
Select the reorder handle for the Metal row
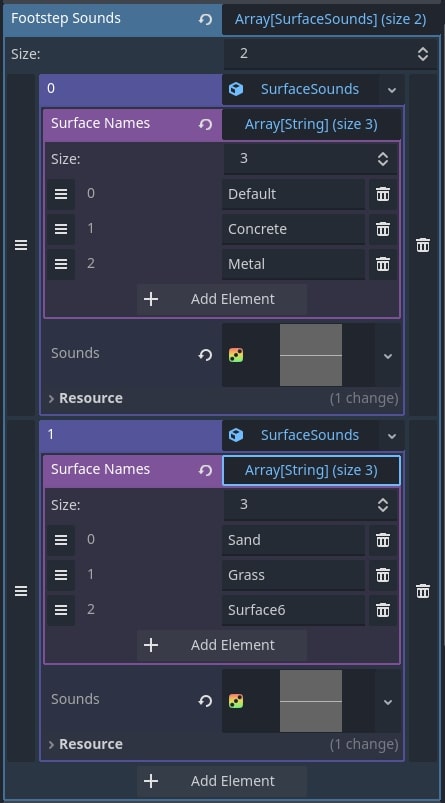click(61, 264)
